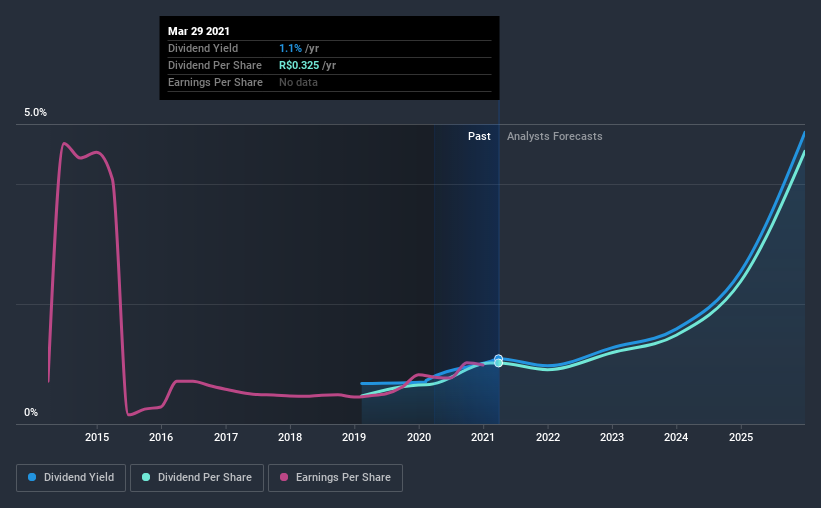
Task: Click the blue Dividend Yield data point marker
Action: point(498,359)
